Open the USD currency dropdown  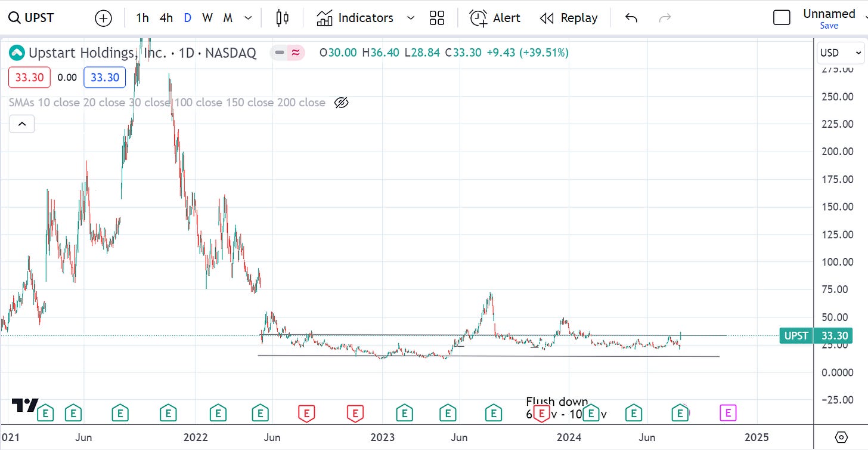[841, 53]
